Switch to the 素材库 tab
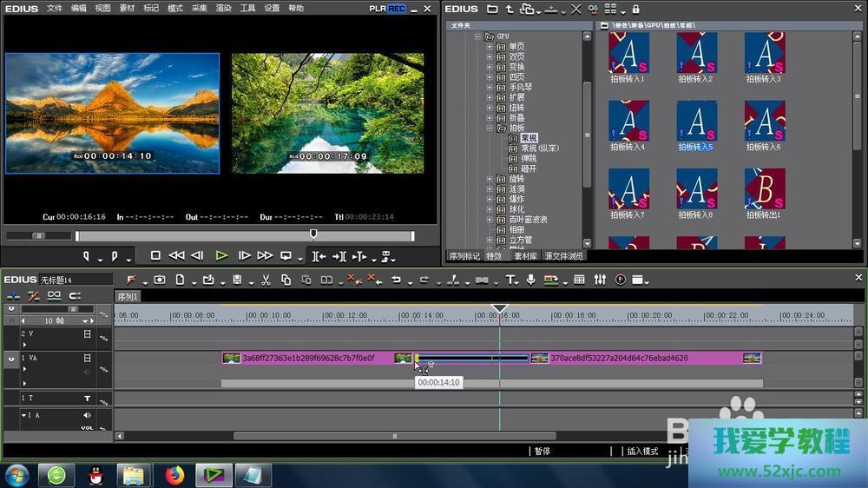Viewport: 868px width, 488px height. point(525,256)
